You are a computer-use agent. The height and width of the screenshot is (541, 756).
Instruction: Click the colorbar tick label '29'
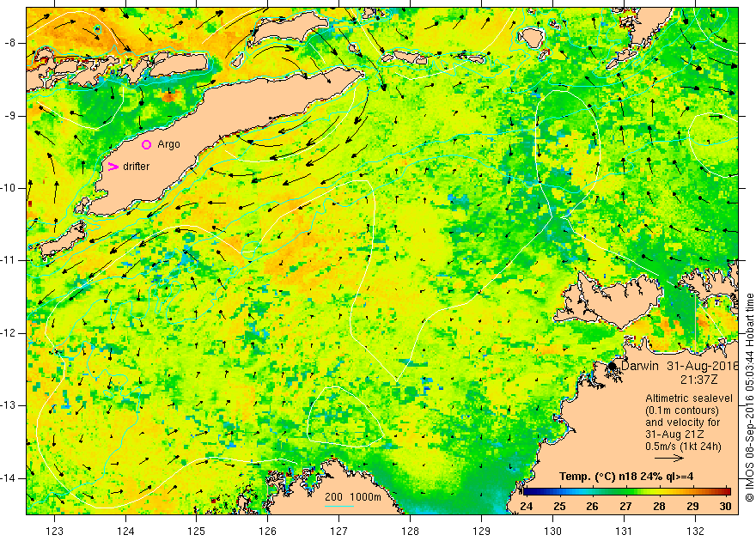[692, 507]
